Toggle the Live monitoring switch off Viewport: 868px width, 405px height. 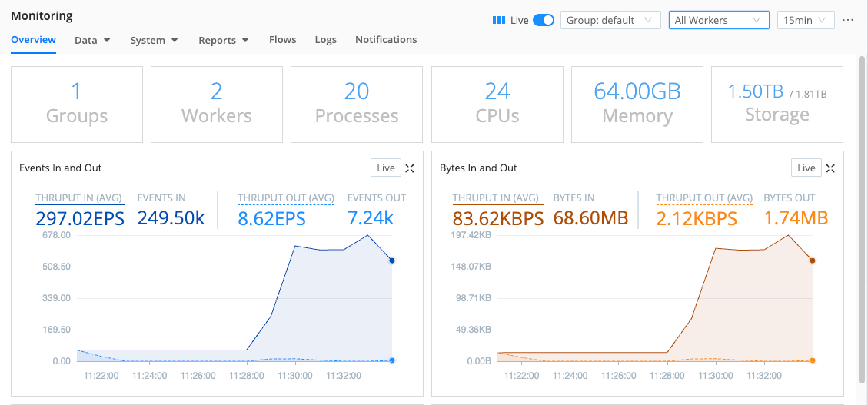[544, 21]
